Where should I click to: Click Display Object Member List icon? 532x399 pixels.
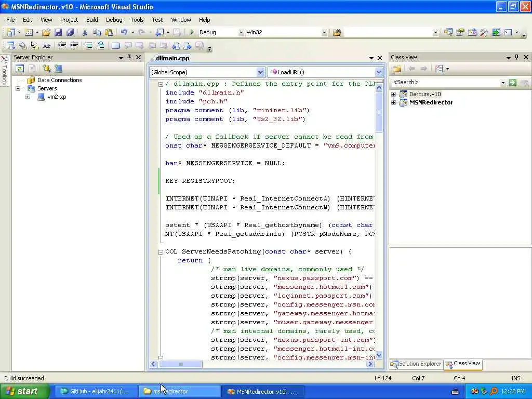click(11, 46)
